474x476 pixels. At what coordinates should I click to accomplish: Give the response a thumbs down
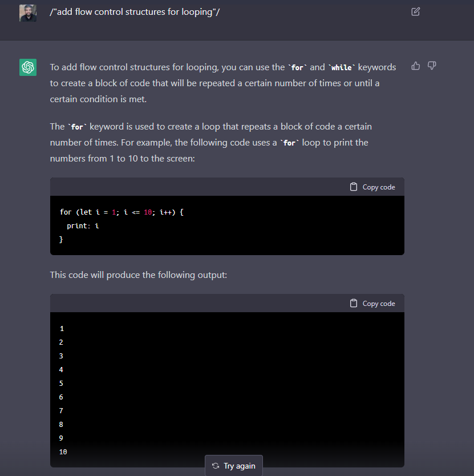pyautogui.click(x=432, y=66)
